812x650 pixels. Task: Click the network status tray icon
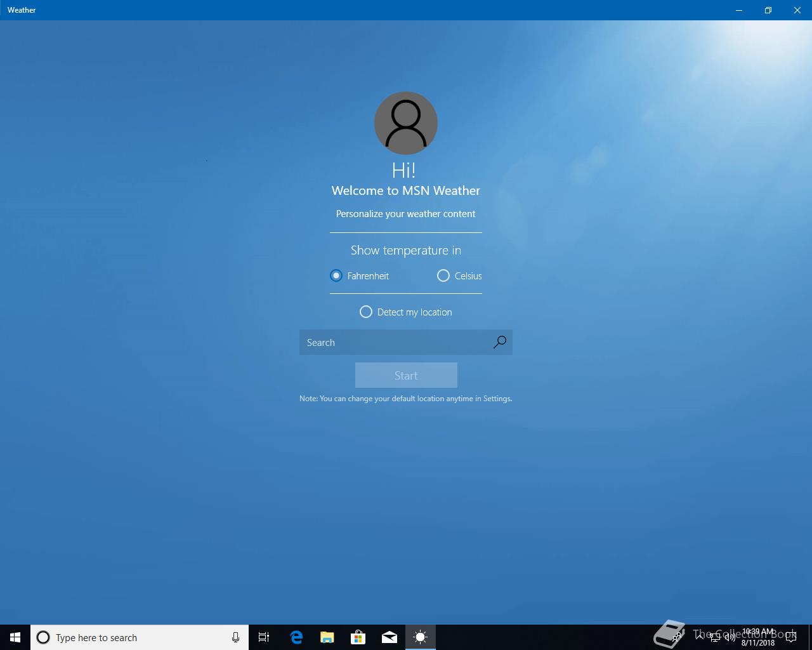715,637
